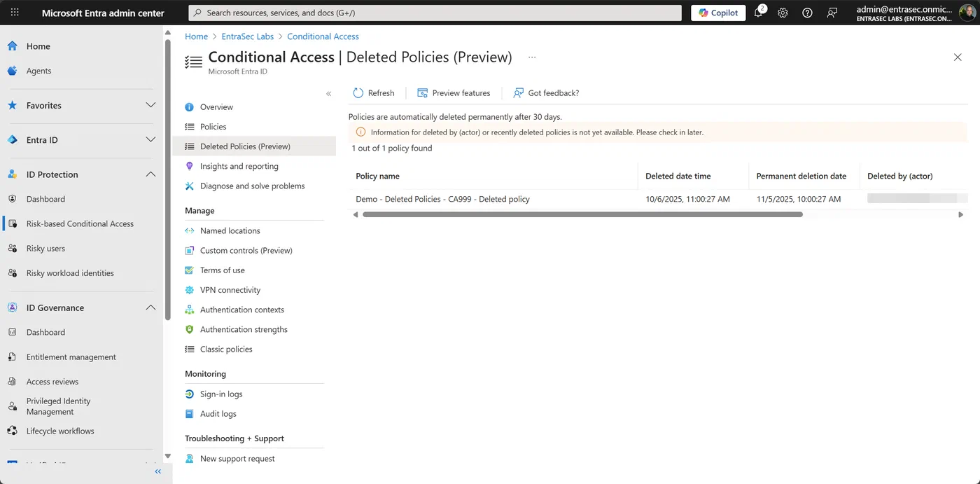Click the Terms of use icon
This screenshot has height=484, width=980.
(189, 270)
